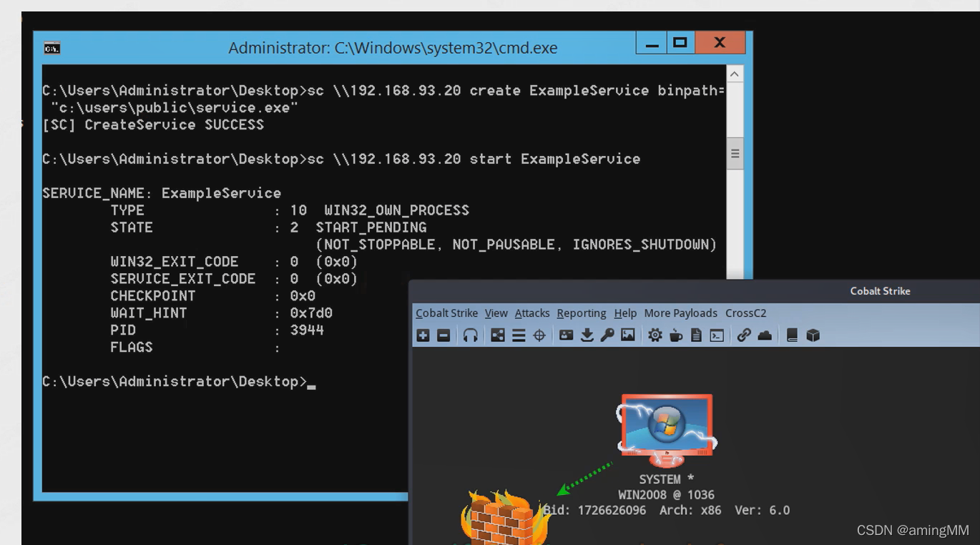Show targets view with the crosshair icon
Viewport: 980px width, 545px height.
[539, 335]
